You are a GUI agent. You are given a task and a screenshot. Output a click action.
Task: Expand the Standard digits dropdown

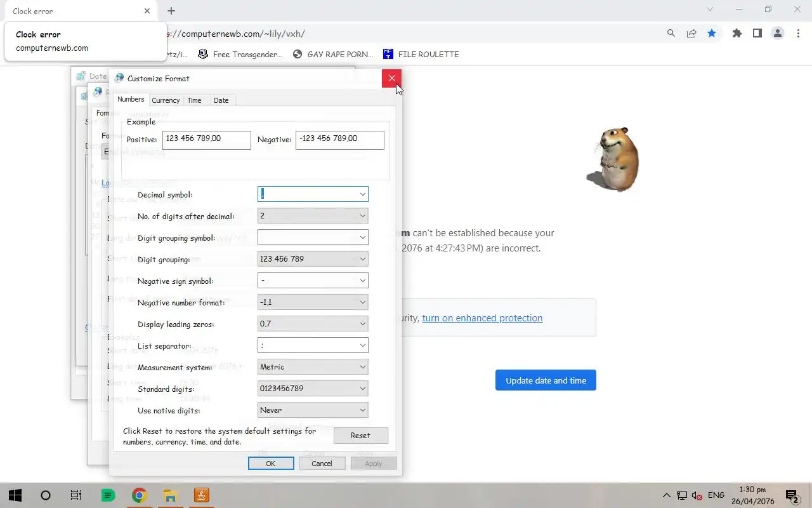[x=313, y=389]
